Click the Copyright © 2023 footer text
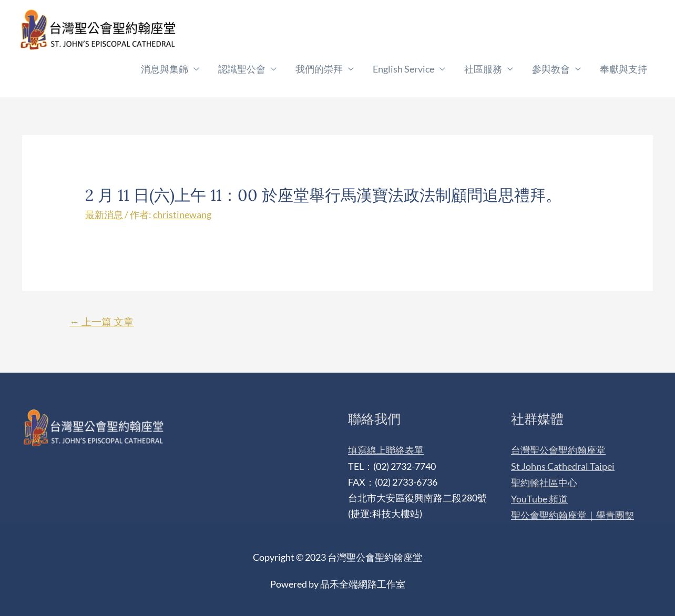The image size is (675, 616). 337,557
